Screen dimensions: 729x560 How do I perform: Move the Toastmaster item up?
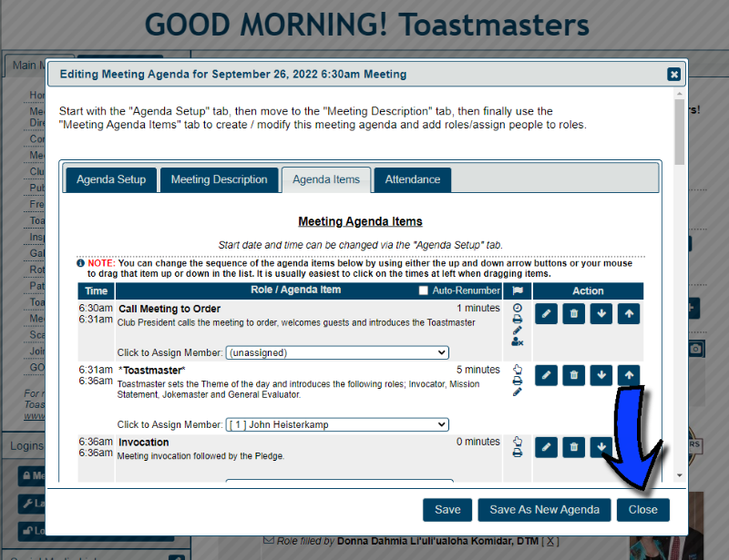628,374
